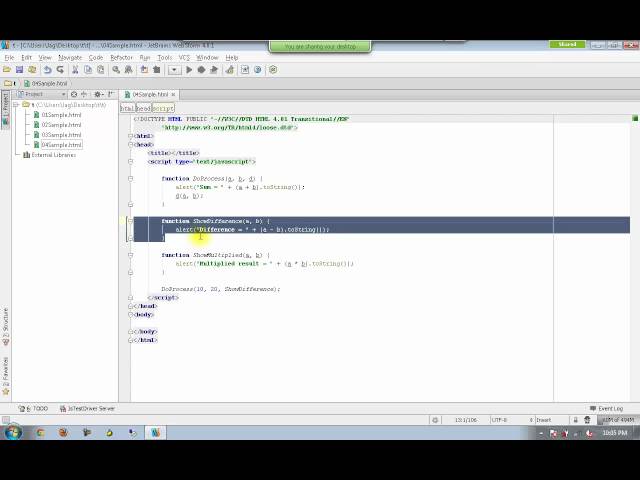The height and width of the screenshot is (480, 640).
Task: Click the Settings wrench toolbar icon
Action: 230,70
